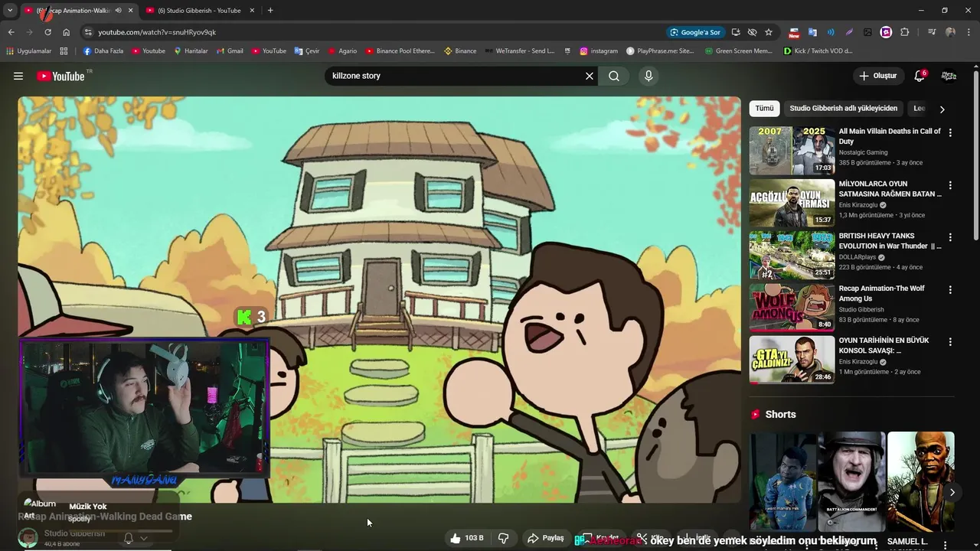Open Studio Gibberish channel avatar
Viewport: 980px width, 551px height.
28,538
